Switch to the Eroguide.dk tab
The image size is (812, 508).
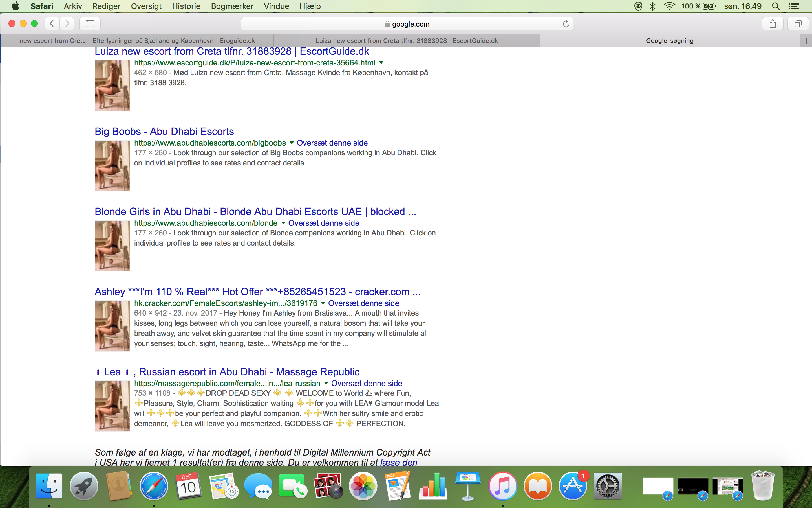point(137,41)
